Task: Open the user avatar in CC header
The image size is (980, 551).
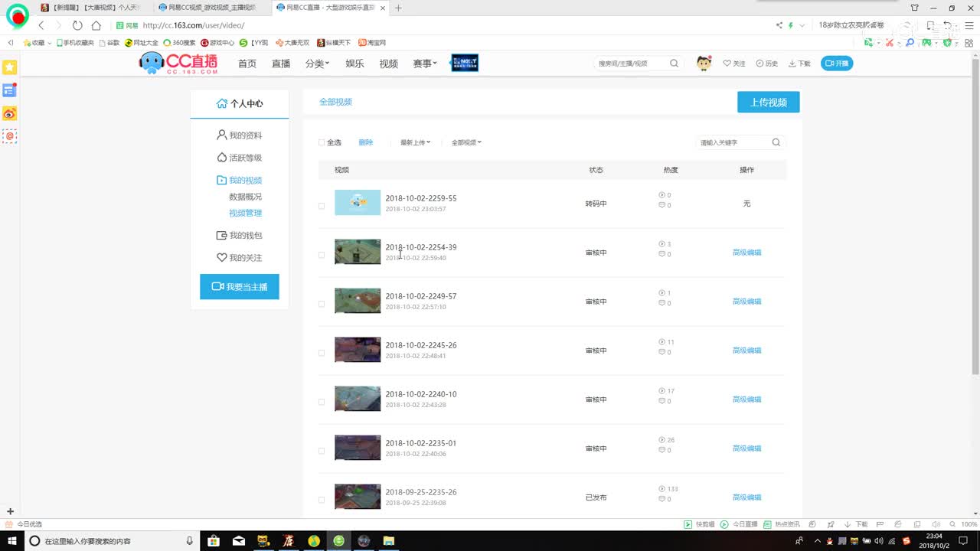Action: tap(704, 64)
